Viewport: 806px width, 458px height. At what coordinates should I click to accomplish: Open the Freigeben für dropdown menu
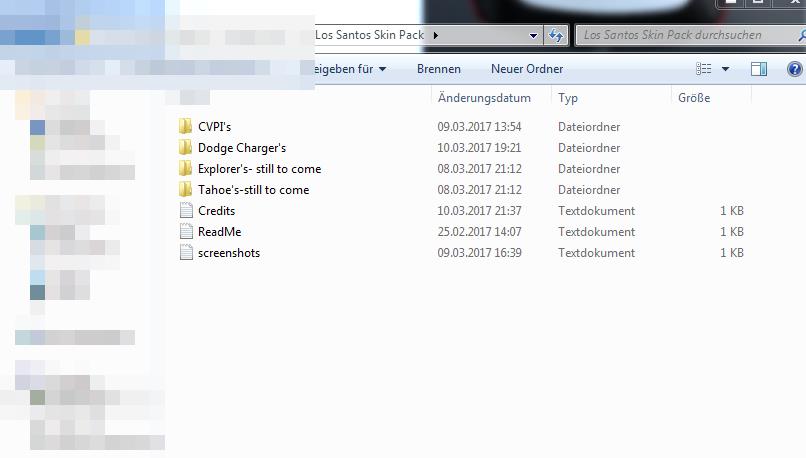(x=350, y=69)
